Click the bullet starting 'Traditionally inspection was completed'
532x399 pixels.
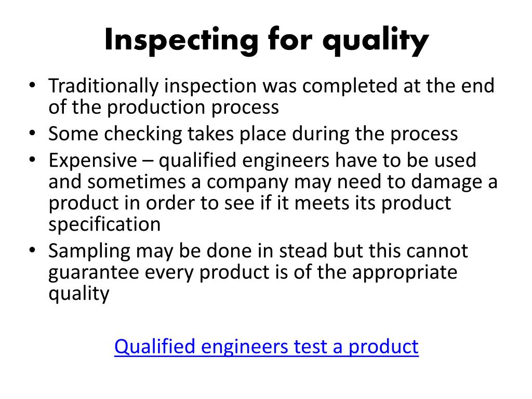click(x=271, y=96)
